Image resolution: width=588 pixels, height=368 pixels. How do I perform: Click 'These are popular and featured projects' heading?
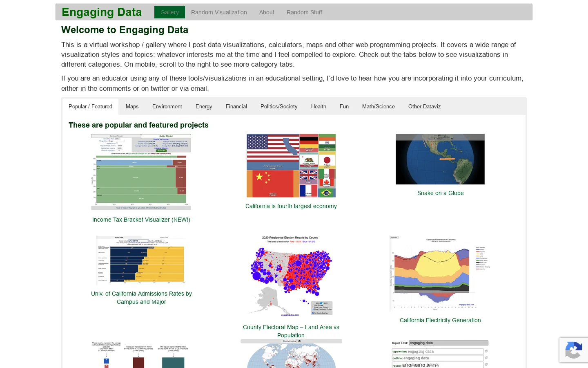point(138,125)
